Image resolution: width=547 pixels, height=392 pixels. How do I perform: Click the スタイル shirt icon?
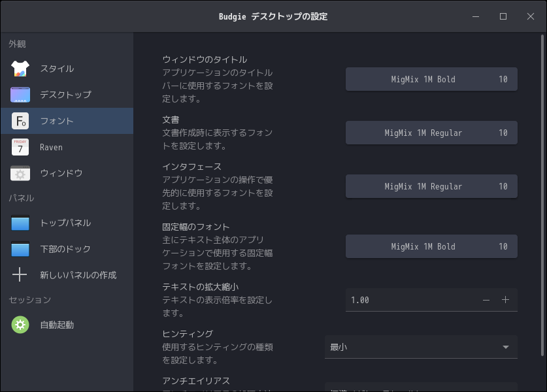(x=20, y=69)
